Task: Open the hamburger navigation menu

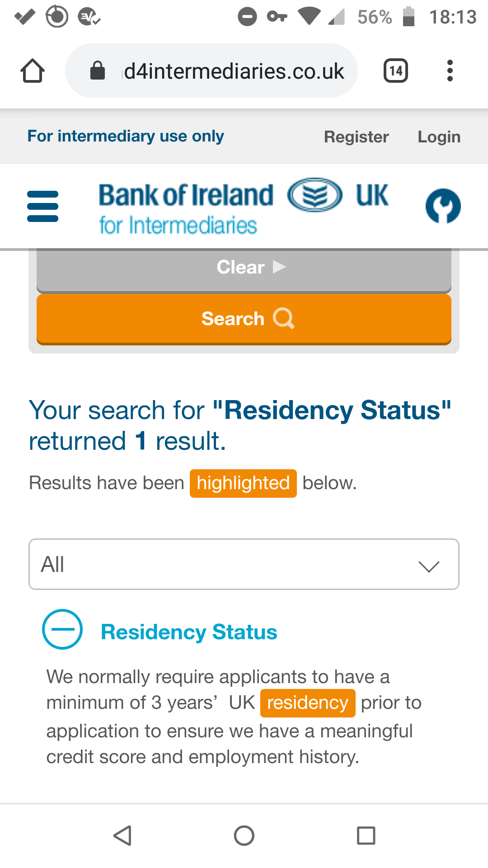Action: point(43,207)
